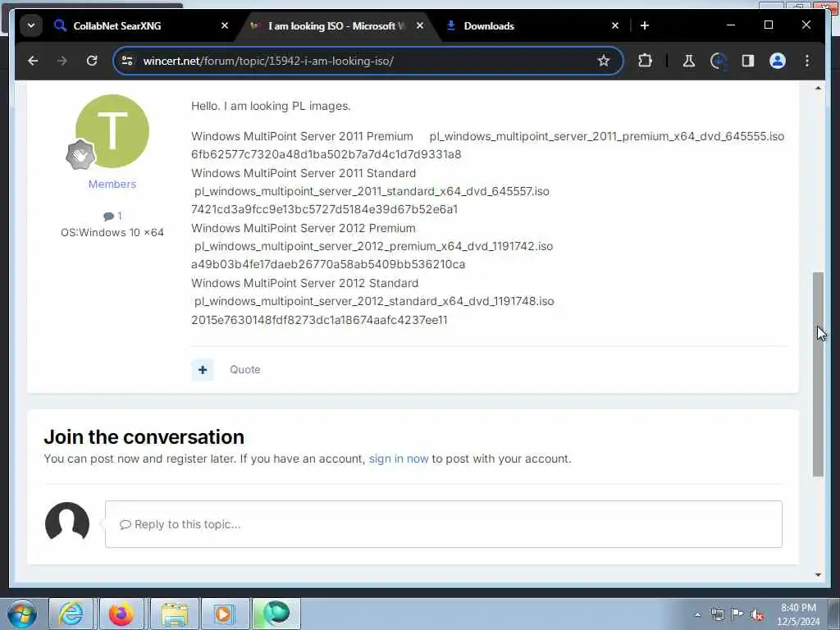Click hash text a49b03b4fe17daeb26770a58ab5409bb536210ca
This screenshot has width=840, height=630.
tap(328, 264)
